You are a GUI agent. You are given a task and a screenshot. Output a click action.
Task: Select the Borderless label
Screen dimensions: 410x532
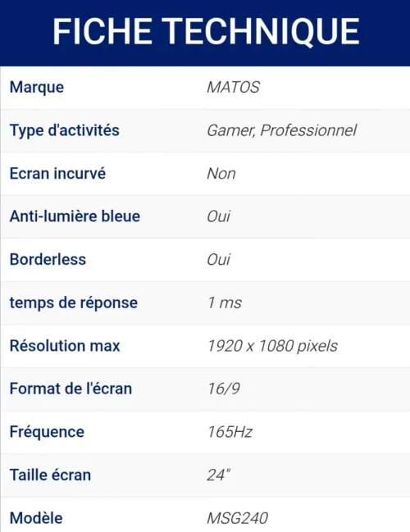click(48, 260)
